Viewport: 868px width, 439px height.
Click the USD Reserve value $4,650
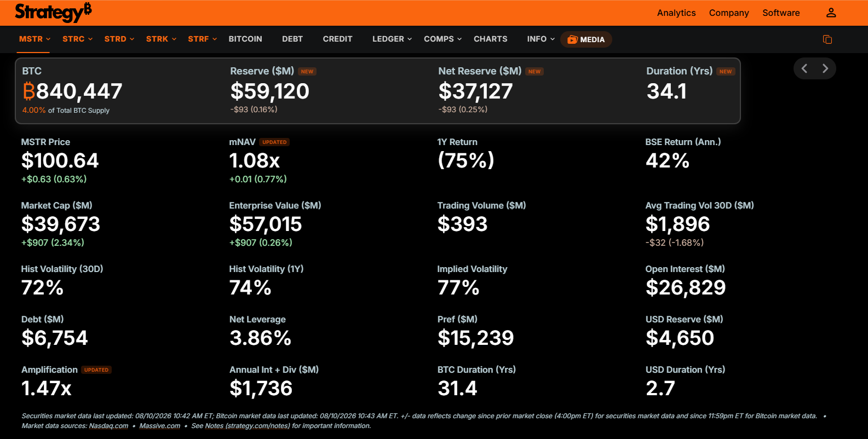680,338
